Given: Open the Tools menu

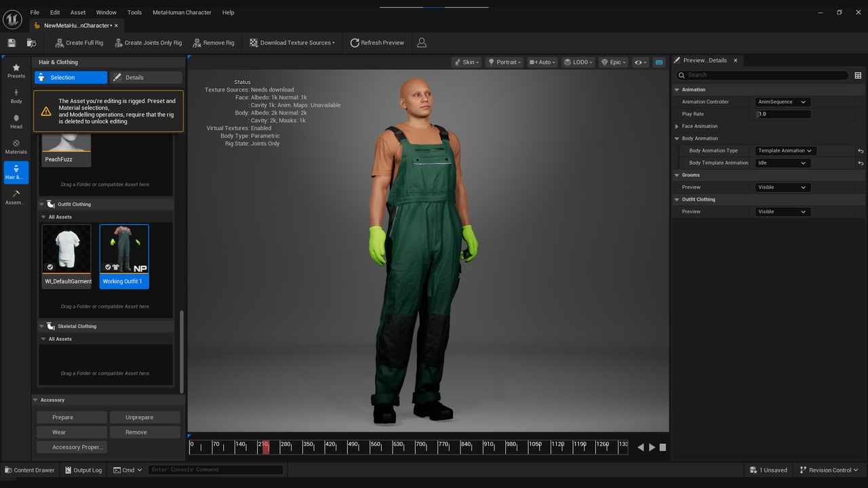Looking at the screenshot, I should pyautogui.click(x=135, y=12).
